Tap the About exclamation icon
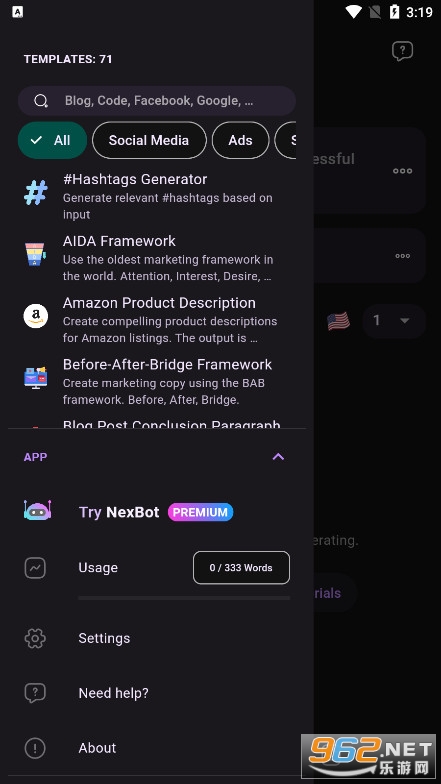The width and height of the screenshot is (441, 784). [35, 748]
